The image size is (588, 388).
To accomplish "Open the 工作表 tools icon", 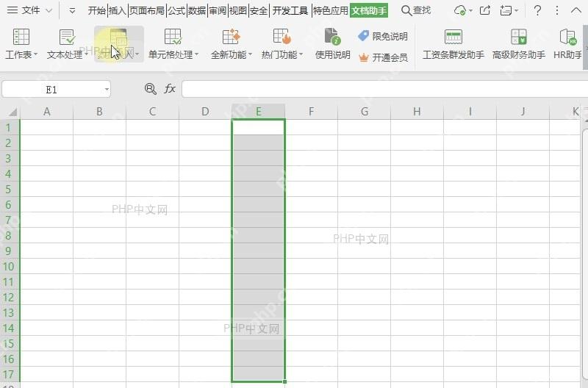I will coord(21,37).
